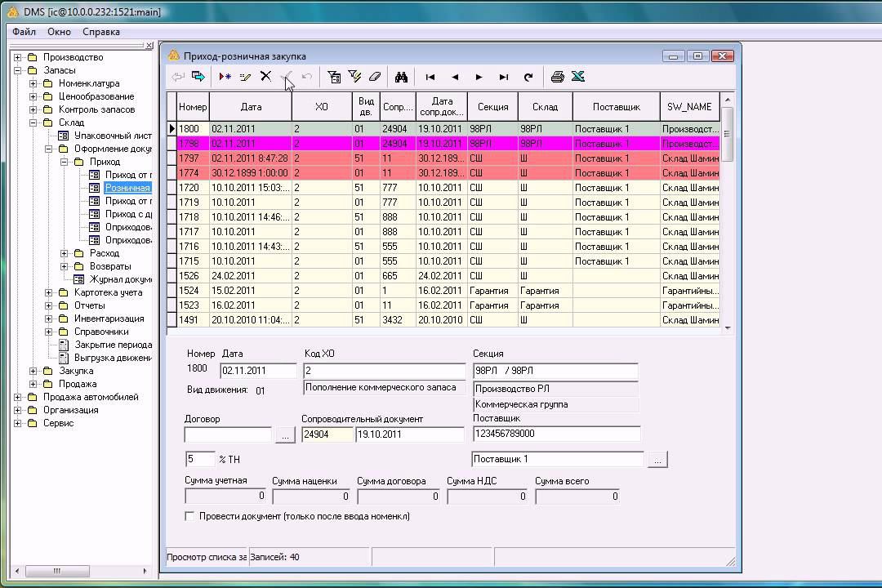Click the Секция field 98РЛ / 98РЛ
This screenshot has width=882, height=588.
(x=555, y=371)
